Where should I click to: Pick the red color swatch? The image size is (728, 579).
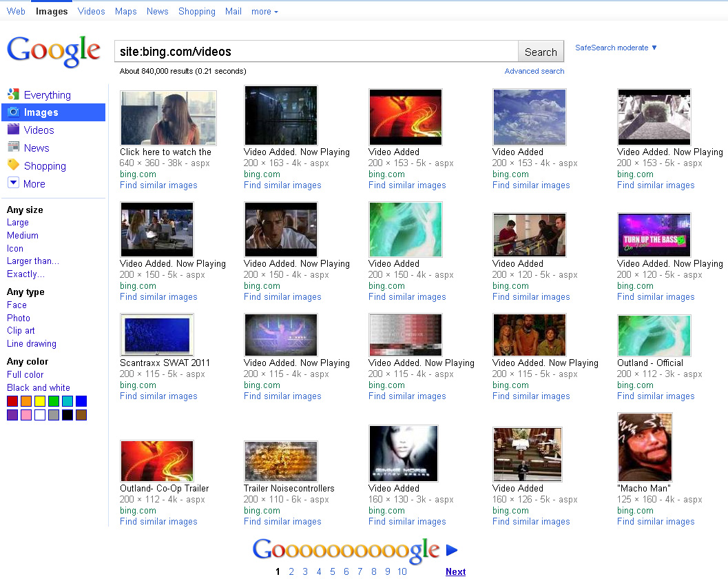(x=12, y=401)
